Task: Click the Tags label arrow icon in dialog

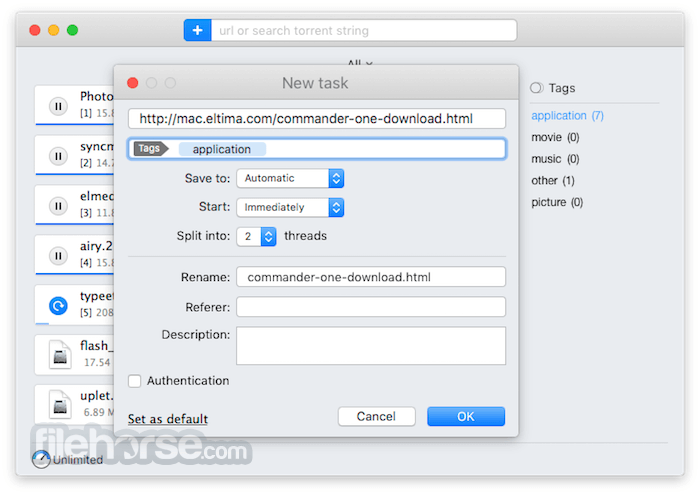Action: [x=150, y=149]
